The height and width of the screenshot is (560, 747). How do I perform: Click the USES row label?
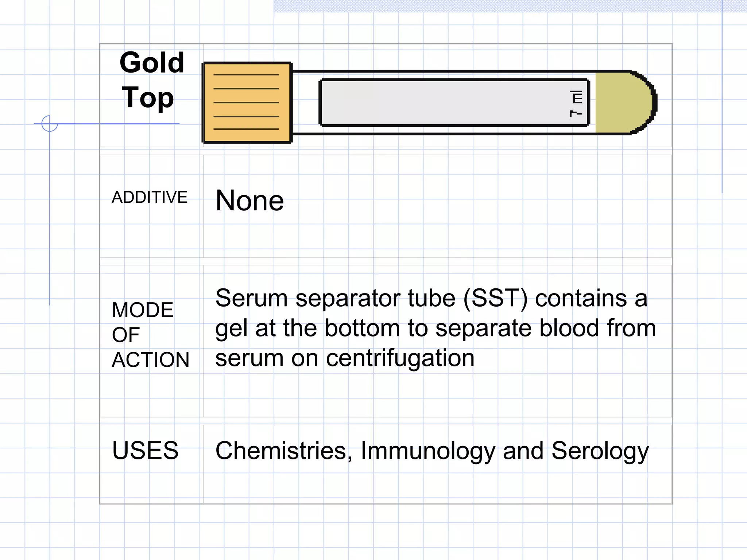click(145, 450)
